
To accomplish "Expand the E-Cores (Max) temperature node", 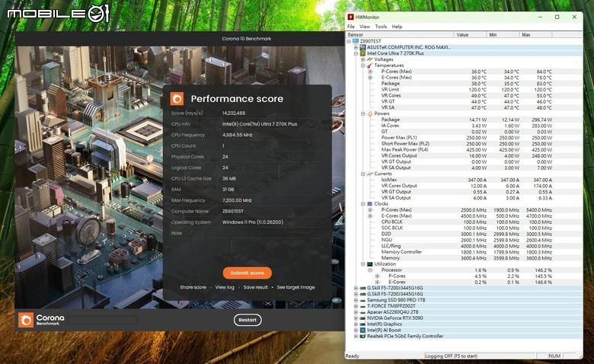I will 370,78.
